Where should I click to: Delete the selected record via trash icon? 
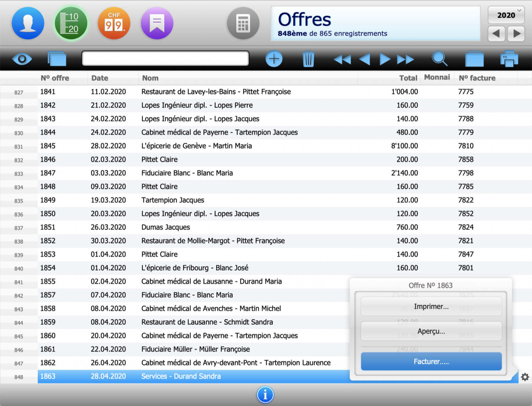(x=308, y=59)
